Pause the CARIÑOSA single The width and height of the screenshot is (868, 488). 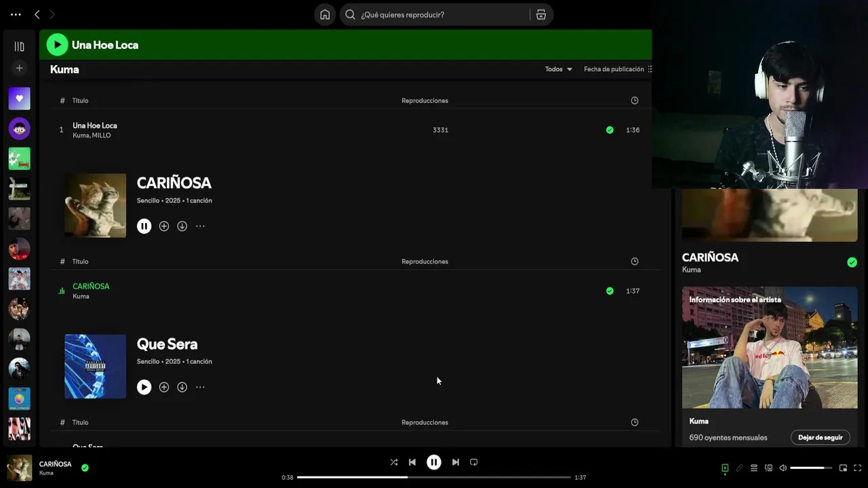144,226
